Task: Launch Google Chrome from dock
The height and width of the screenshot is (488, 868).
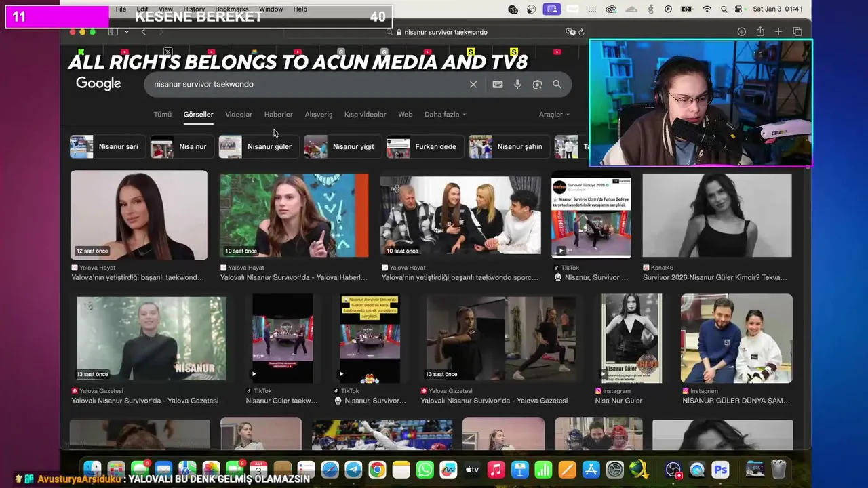Action: [377, 470]
